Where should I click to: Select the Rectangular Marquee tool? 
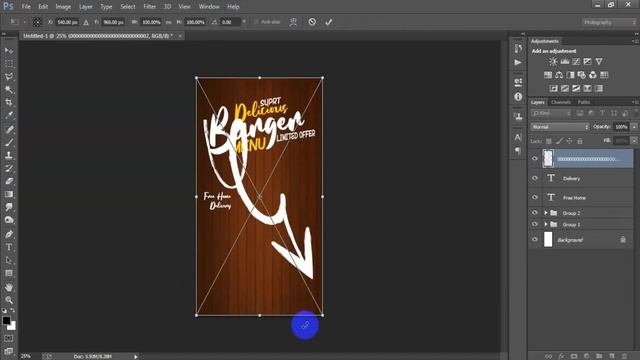tap(9, 64)
